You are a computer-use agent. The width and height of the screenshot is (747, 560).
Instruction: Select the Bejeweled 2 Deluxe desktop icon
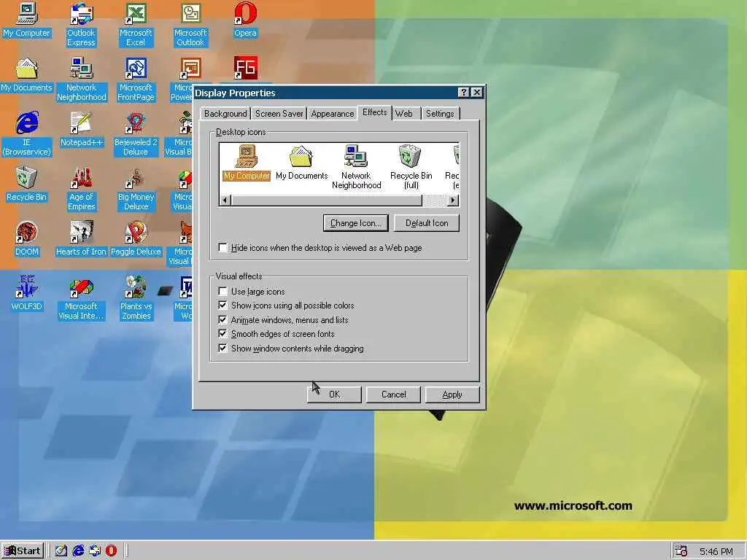click(x=136, y=134)
